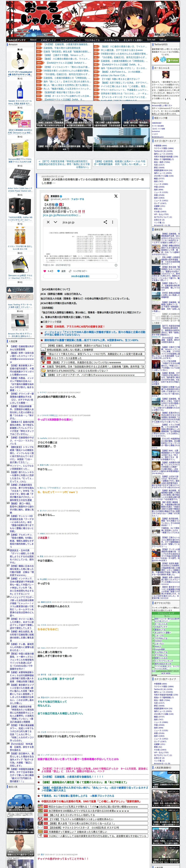186x868 pixels.
Task: Open the About nav item
Action: coord(33,40)
